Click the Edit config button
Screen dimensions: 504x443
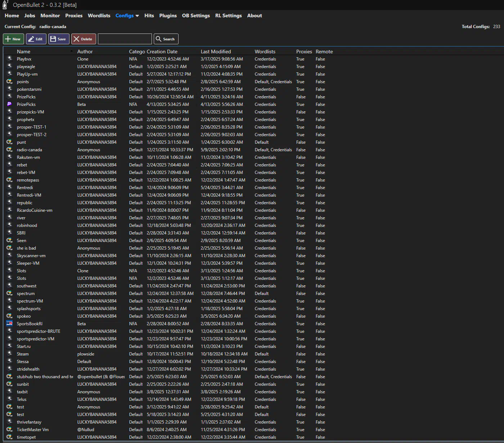point(36,39)
